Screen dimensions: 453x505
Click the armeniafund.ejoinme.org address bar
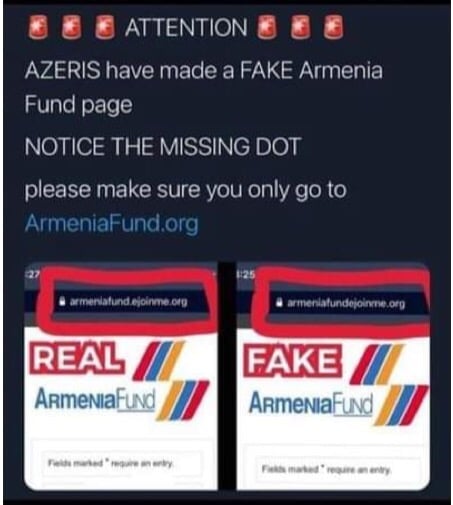point(128,302)
